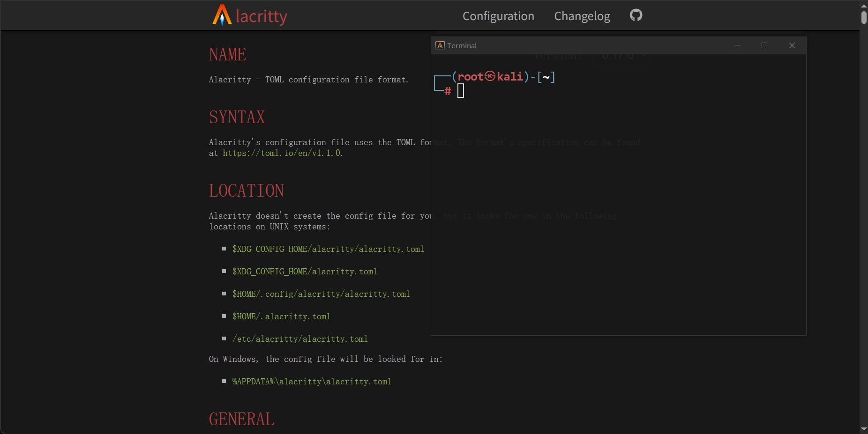Click the 'On Windows, the config file' sentence
The image size is (868, 434).
(x=325, y=359)
